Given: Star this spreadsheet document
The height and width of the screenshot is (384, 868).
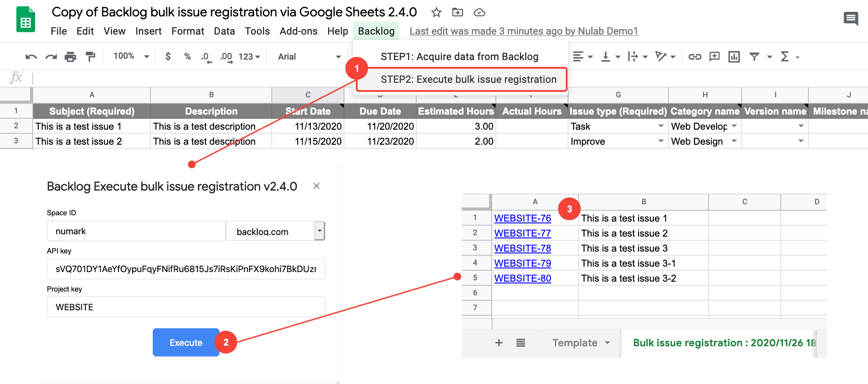Looking at the screenshot, I should [x=436, y=12].
